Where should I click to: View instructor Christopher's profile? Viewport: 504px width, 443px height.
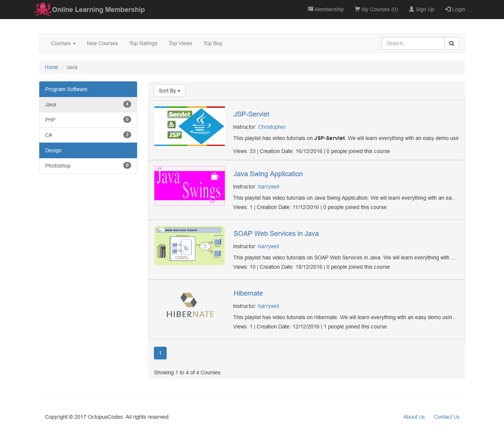tap(272, 127)
